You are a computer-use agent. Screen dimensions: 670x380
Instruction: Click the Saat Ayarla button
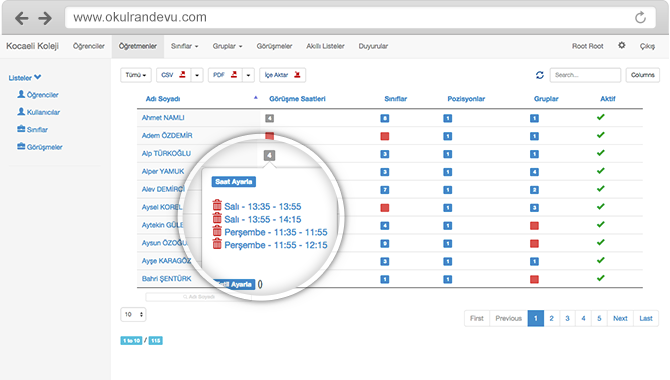234,182
